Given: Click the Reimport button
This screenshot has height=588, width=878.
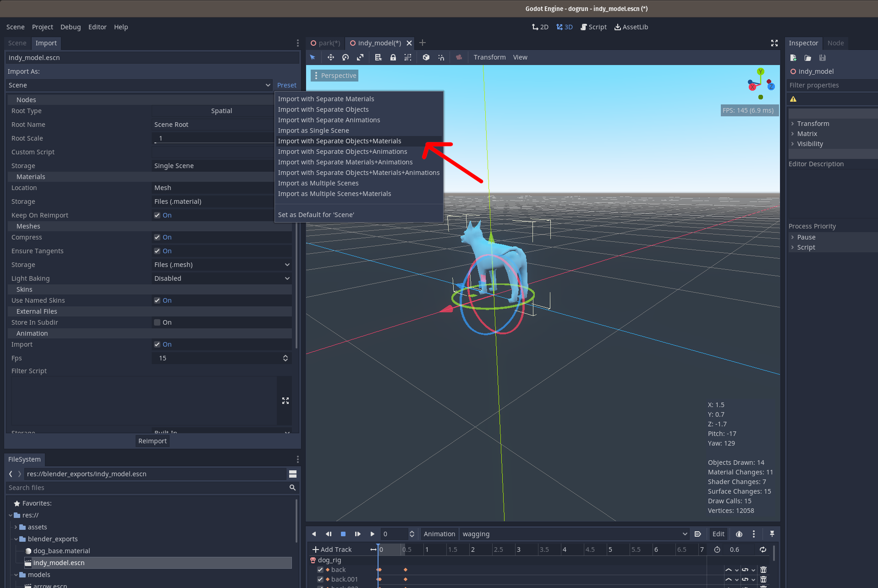Looking at the screenshot, I should (152, 441).
